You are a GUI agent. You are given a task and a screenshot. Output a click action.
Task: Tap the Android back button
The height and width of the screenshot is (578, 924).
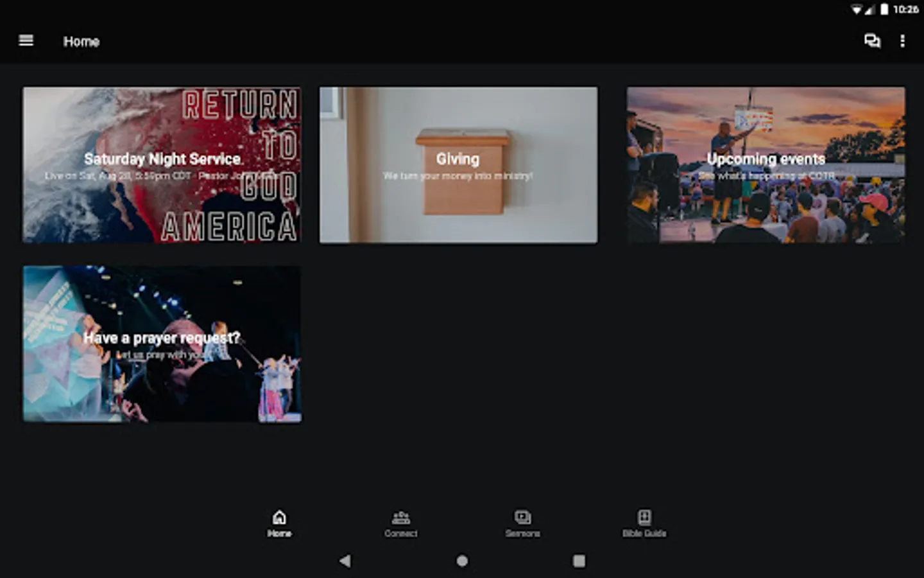[x=345, y=561]
